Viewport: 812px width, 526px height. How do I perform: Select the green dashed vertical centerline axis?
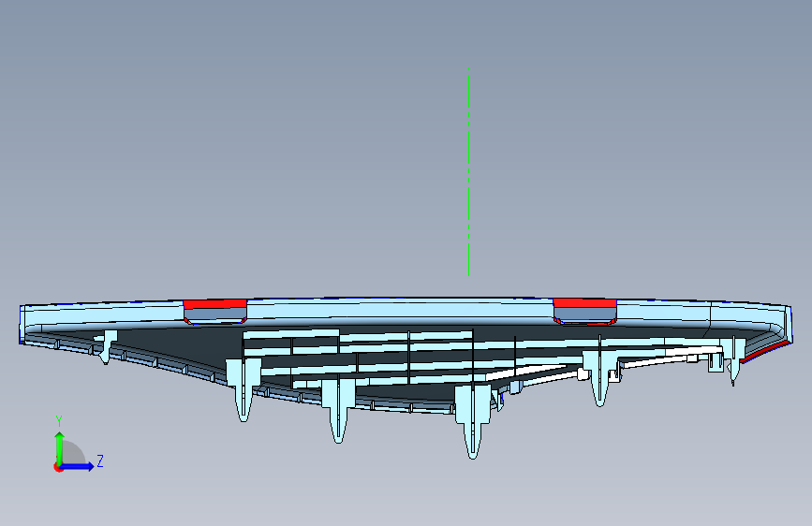[x=468, y=172]
